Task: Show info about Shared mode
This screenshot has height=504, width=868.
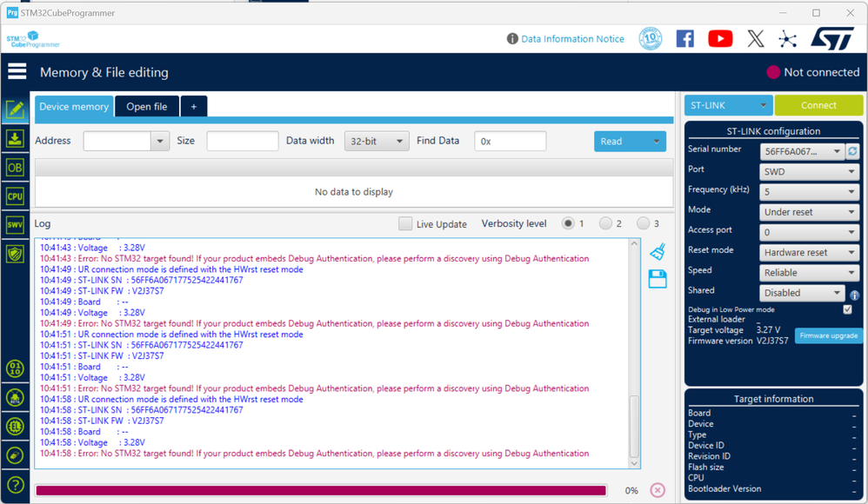Action: point(854,295)
